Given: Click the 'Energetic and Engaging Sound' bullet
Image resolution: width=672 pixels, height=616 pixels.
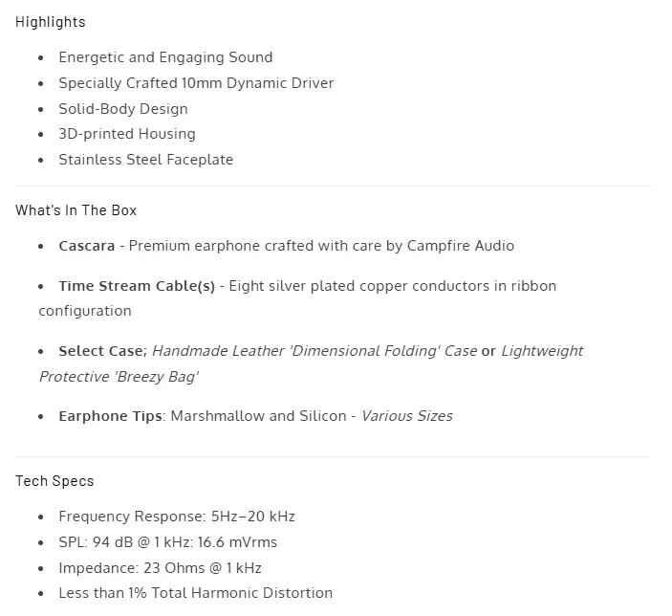Looking at the screenshot, I should (165, 57).
